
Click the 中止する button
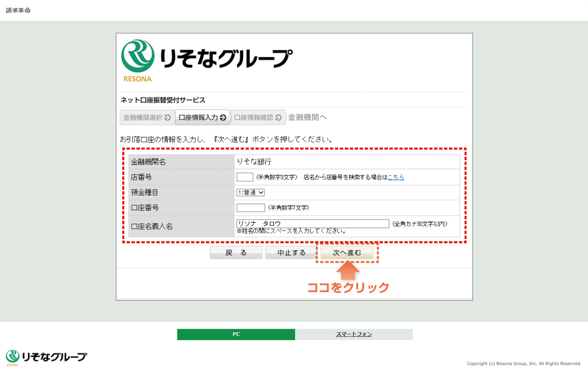[291, 253]
